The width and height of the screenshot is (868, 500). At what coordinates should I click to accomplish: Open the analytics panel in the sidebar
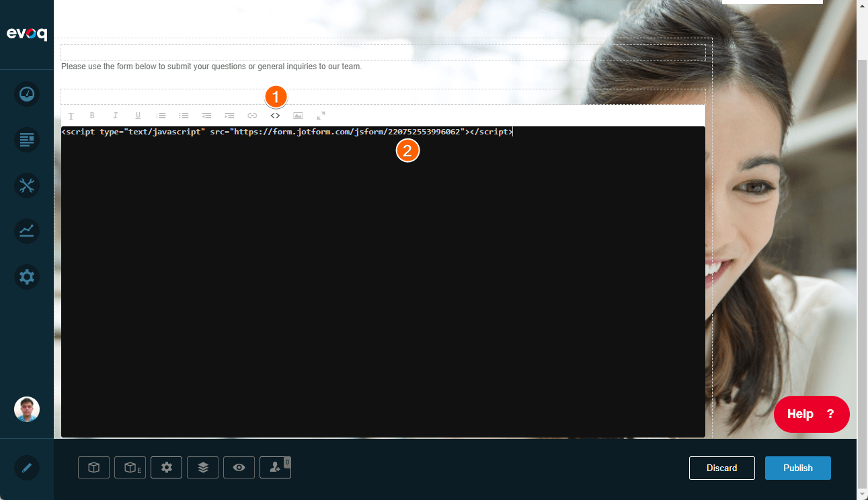click(26, 231)
